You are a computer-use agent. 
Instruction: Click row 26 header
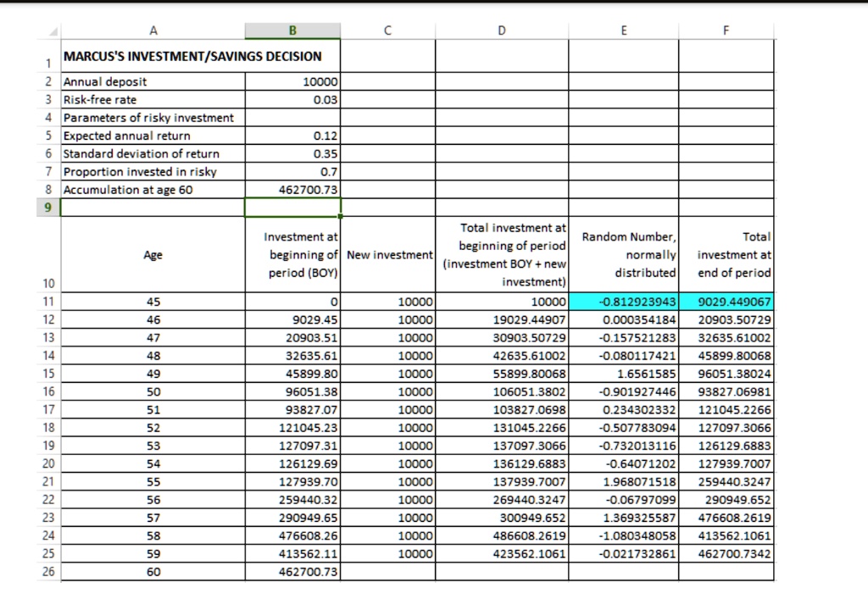pyautogui.click(x=48, y=572)
